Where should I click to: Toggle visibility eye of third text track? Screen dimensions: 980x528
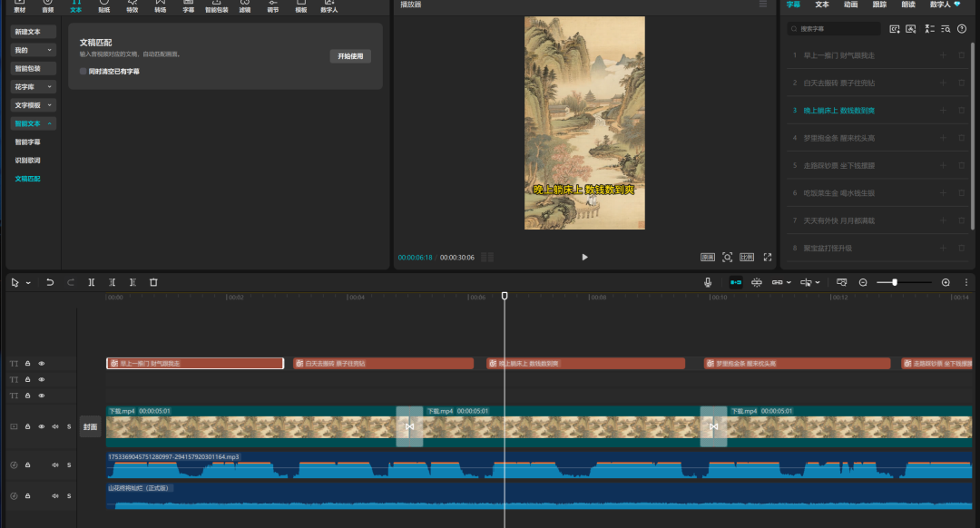(x=42, y=396)
